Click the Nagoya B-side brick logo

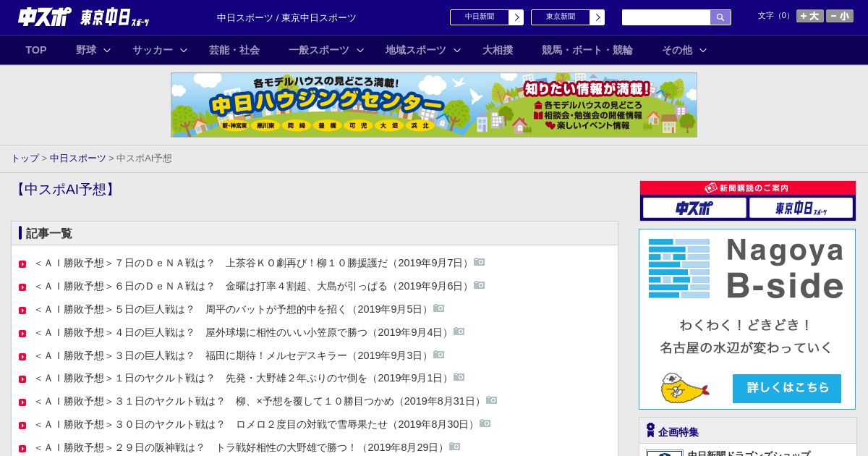679,269
